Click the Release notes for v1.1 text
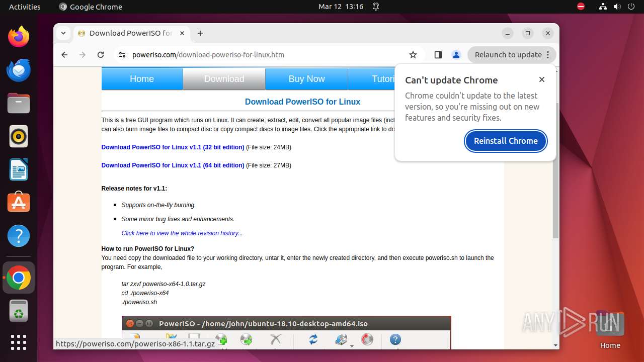Image resolution: width=644 pixels, height=362 pixels. click(134, 189)
